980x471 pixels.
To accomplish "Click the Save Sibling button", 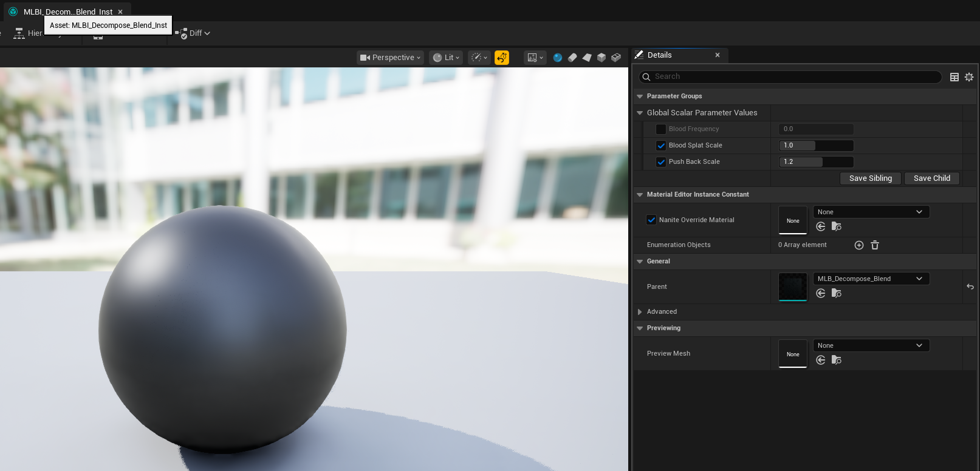I will pos(871,178).
